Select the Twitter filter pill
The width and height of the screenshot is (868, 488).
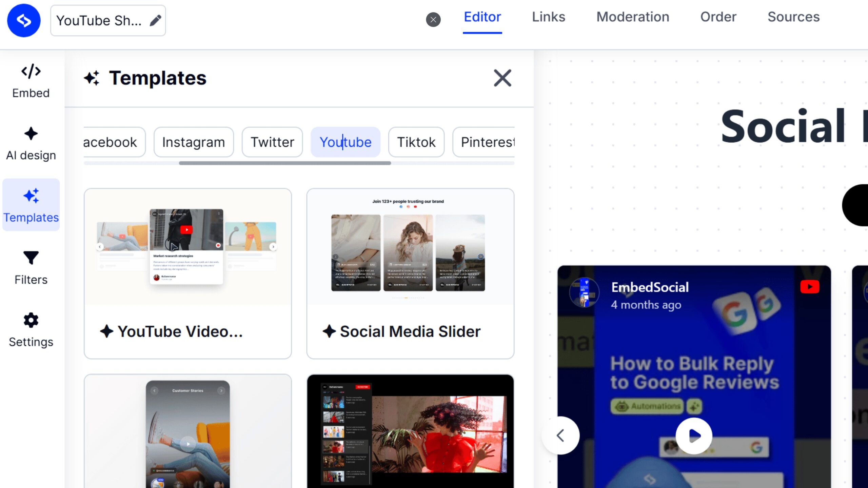[272, 142]
